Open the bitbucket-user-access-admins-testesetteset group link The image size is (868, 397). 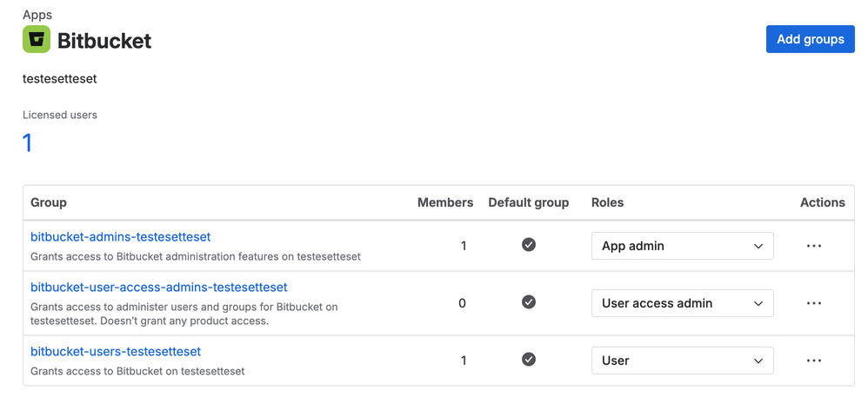159,288
